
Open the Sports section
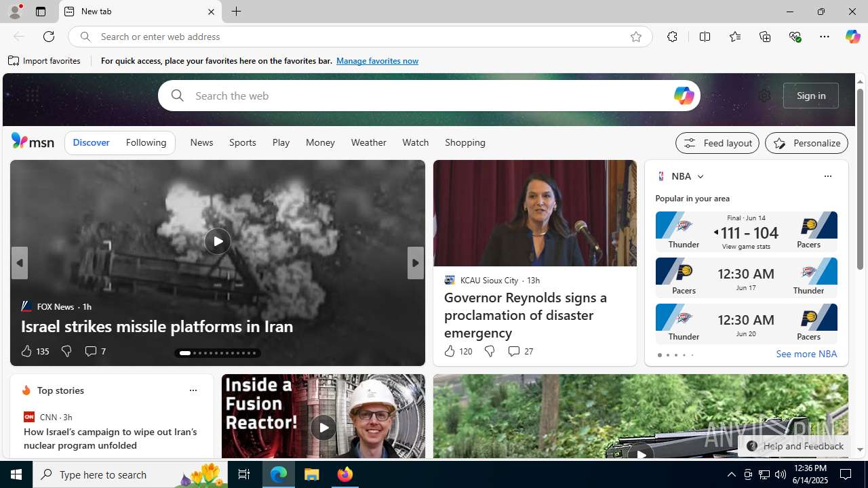pyautogui.click(x=242, y=143)
